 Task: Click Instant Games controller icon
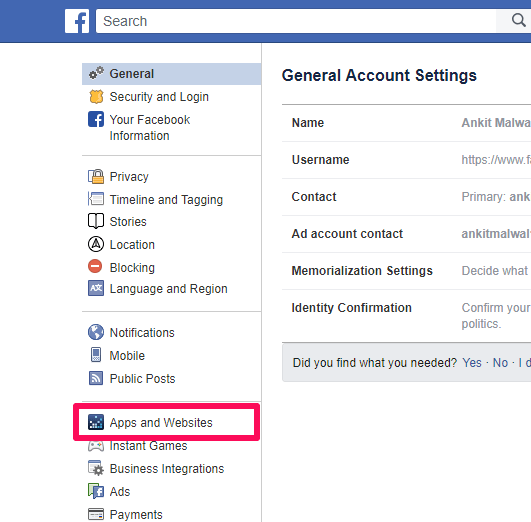pos(96,446)
